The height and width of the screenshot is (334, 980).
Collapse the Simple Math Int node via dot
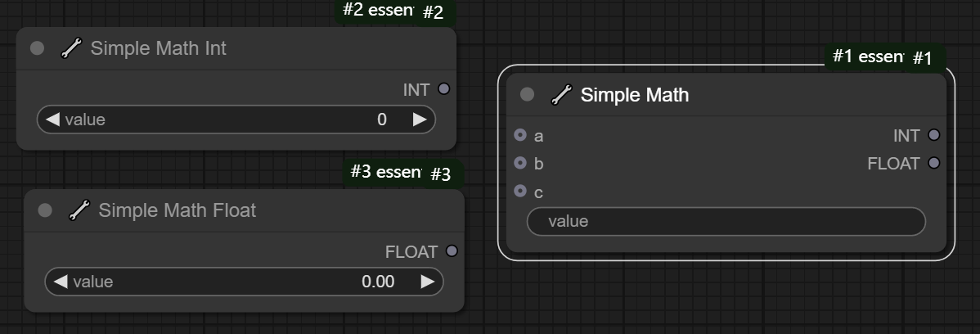pyautogui.click(x=37, y=48)
